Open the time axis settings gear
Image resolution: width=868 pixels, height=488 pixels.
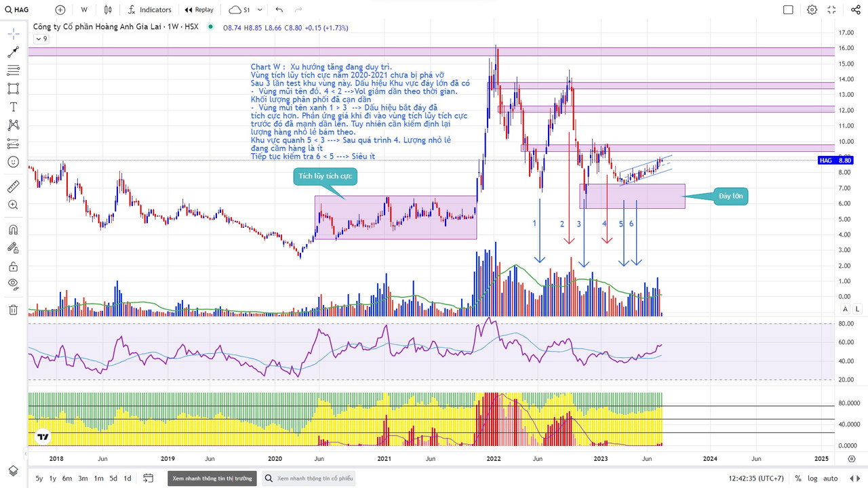pyautogui.click(x=852, y=459)
